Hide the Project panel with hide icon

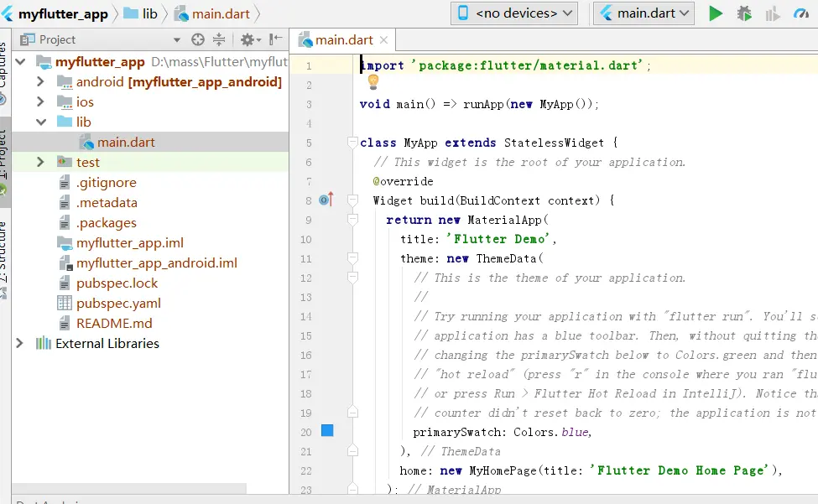(x=275, y=39)
